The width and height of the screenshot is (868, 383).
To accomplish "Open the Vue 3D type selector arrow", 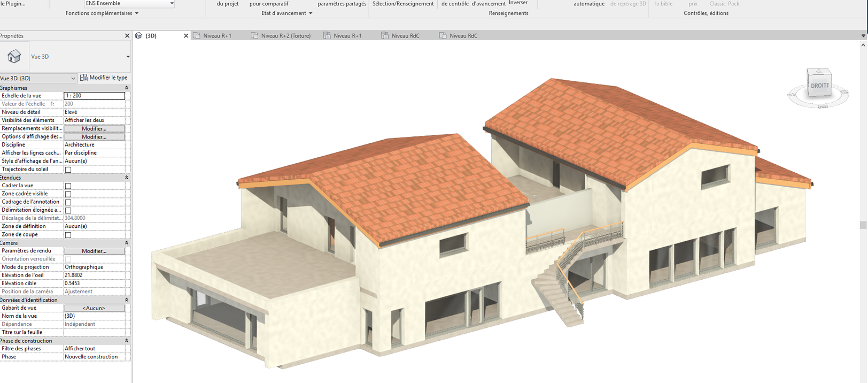I will (128, 57).
